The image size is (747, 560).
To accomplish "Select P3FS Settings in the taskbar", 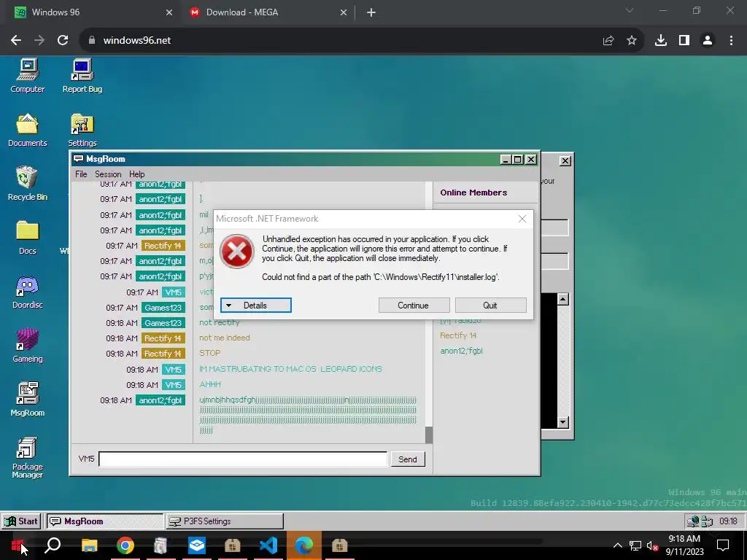I will coord(225,521).
